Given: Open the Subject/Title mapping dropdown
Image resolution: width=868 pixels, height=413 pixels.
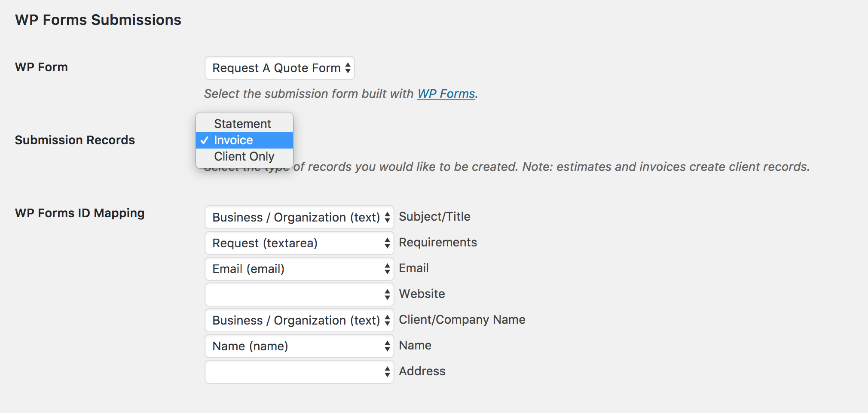Looking at the screenshot, I should [x=299, y=217].
